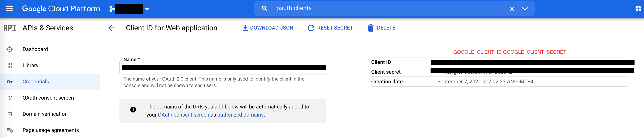Screen dimensions: 644x138
Task: Click the Page usage agreements icon
Action: (x=10, y=130)
